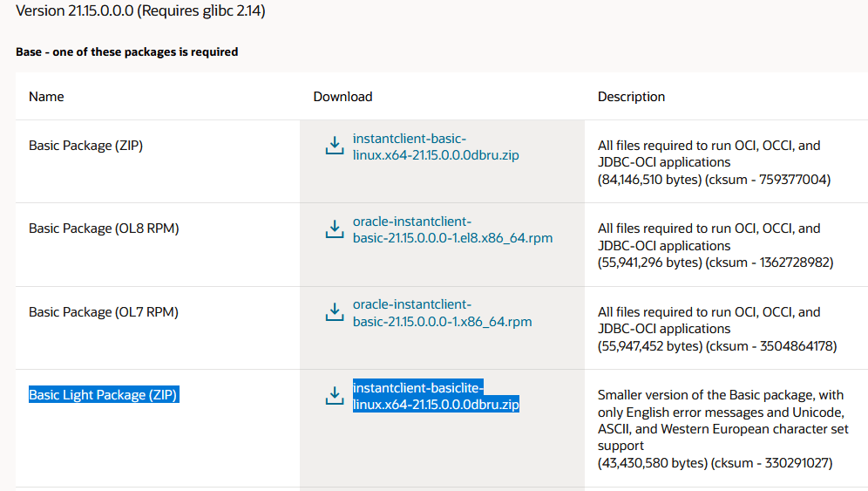Open instantclient-basic-linux.x64-21.15.0.0.0dbru.zip link
The height and width of the screenshot is (491, 868).
click(436, 147)
